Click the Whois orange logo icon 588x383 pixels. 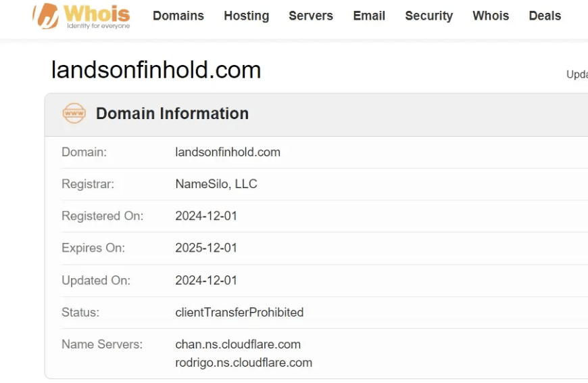(46, 16)
